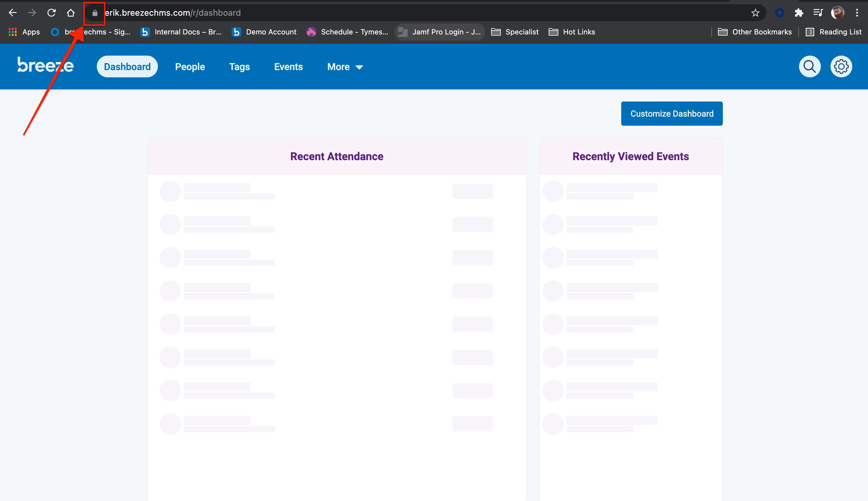
Task: Click the Home button in the toolbar
Action: pyautogui.click(x=71, y=13)
